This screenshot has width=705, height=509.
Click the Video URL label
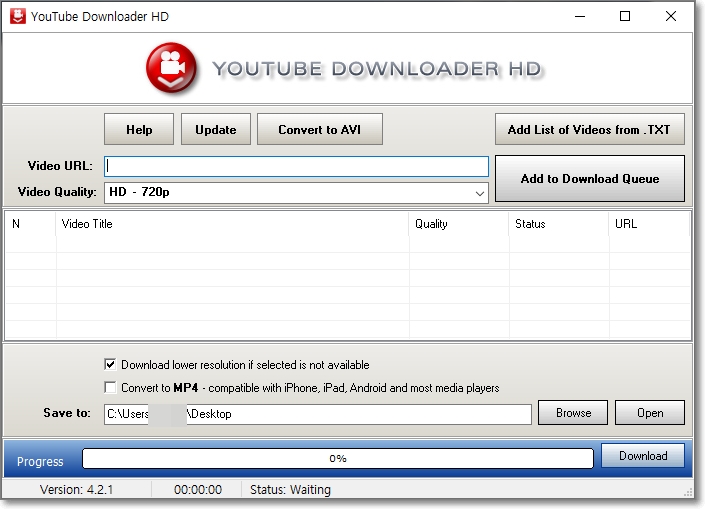pos(60,166)
